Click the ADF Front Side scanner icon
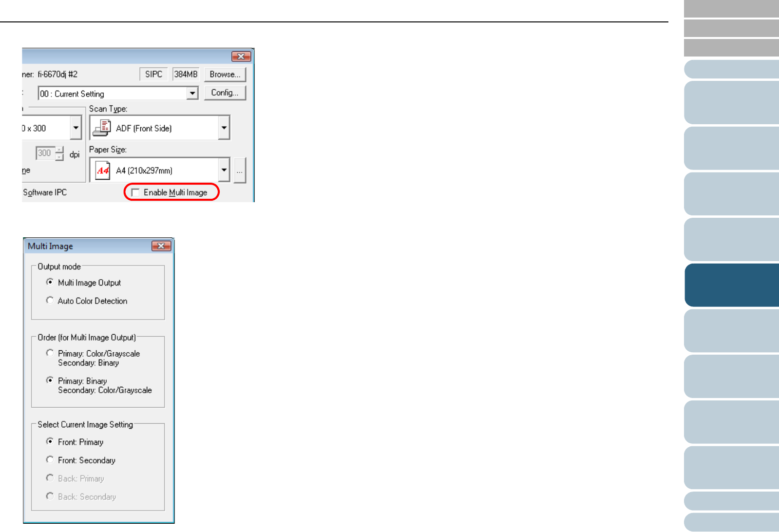779x532 pixels. click(x=102, y=128)
